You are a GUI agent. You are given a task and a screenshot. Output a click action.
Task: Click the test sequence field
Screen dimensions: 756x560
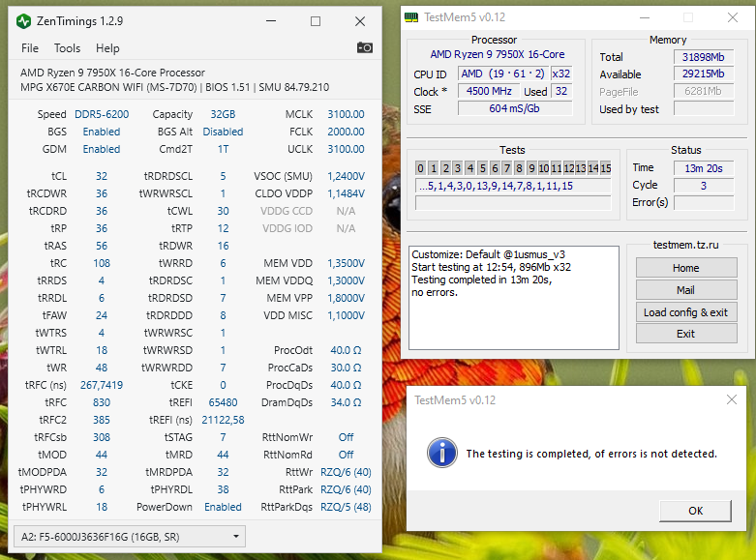point(513,186)
